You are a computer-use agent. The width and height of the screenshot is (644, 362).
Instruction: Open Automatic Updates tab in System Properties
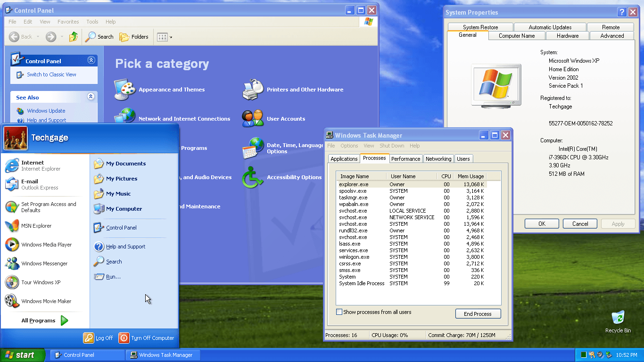click(550, 27)
